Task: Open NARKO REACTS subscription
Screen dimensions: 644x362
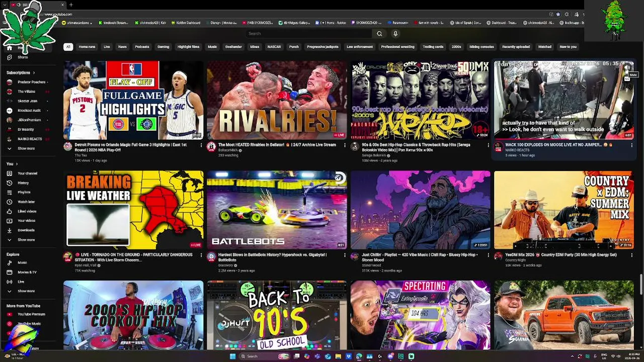Action: tap(30, 139)
